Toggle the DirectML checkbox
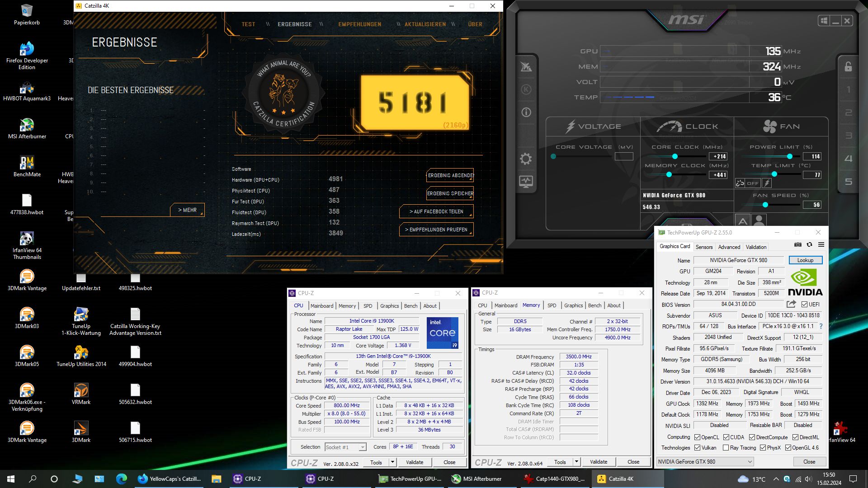Screen dimensions: 868x488 pyautogui.click(x=795, y=437)
